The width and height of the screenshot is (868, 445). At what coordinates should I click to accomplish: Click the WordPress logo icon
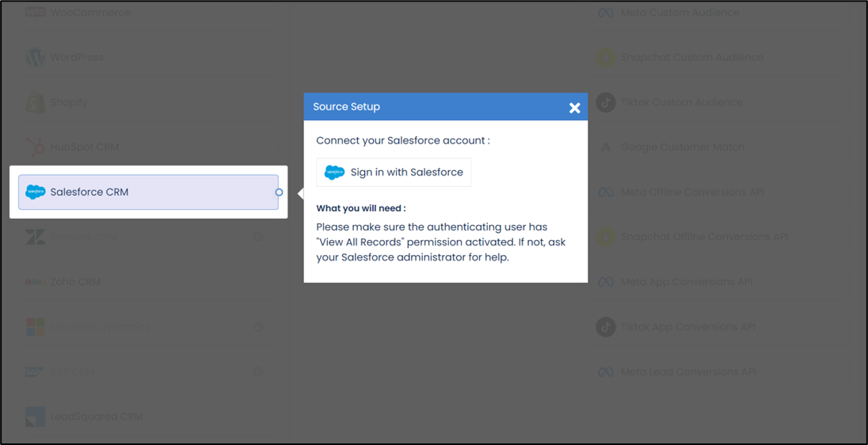pos(36,57)
